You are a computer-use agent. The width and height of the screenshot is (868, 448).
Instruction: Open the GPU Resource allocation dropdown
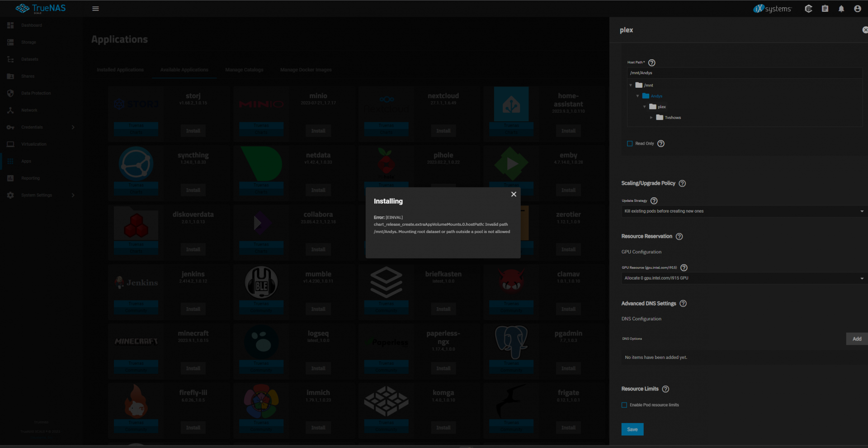[x=744, y=278]
